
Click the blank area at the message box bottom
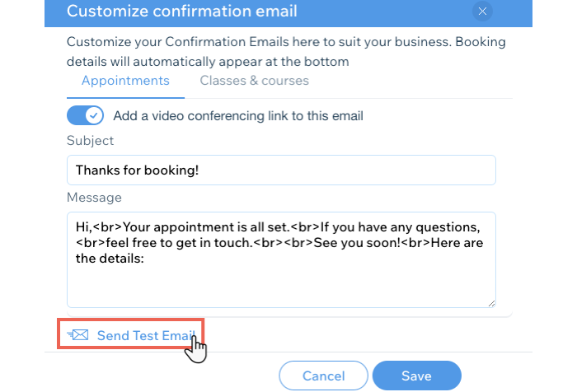point(281,287)
